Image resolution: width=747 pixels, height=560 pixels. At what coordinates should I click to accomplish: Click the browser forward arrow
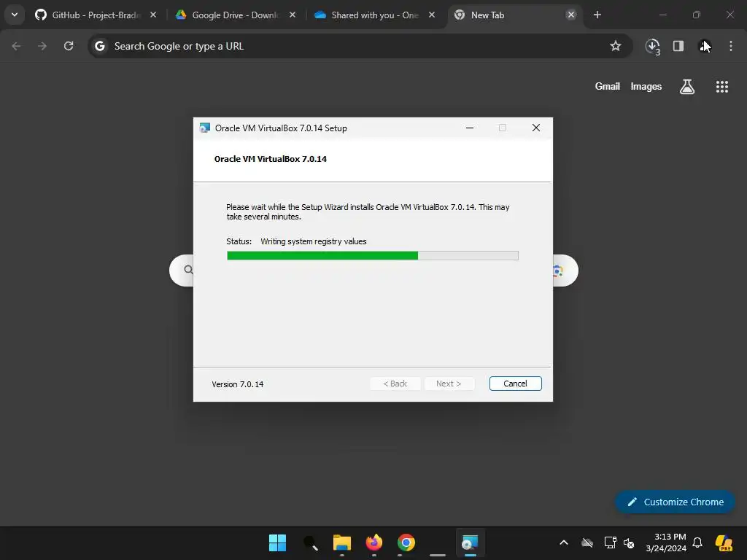[42, 46]
